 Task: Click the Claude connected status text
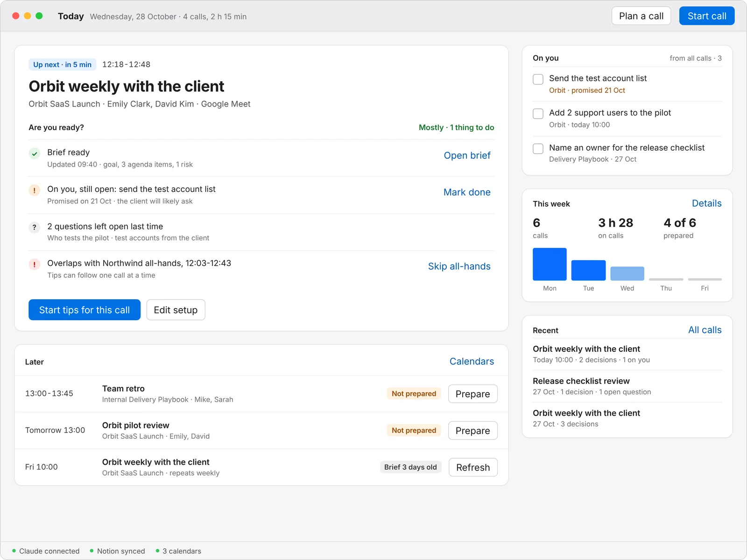click(x=49, y=551)
